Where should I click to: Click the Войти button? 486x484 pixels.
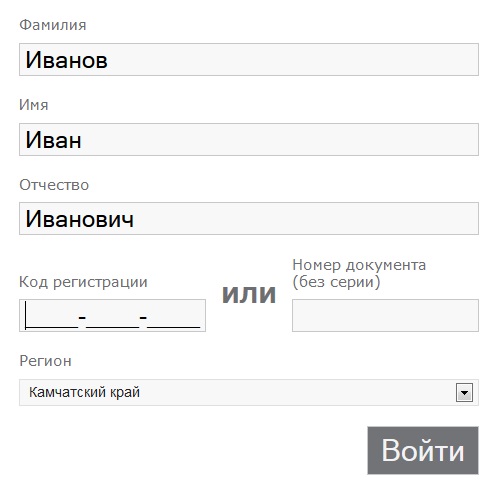pyautogui.click(x=423, y=450)
